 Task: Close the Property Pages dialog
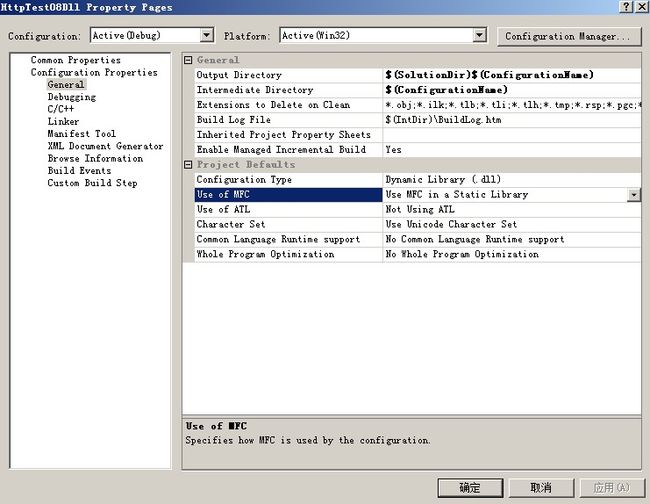[641, 7]
